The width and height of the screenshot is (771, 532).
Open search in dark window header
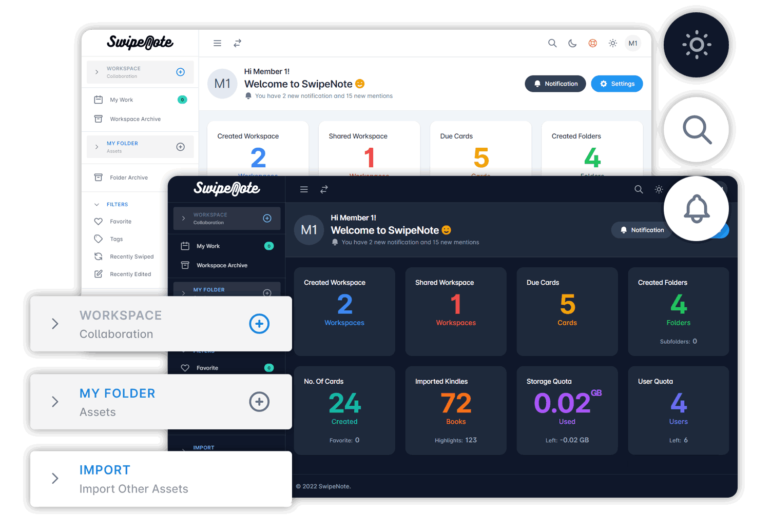click(x=639, y=189)
